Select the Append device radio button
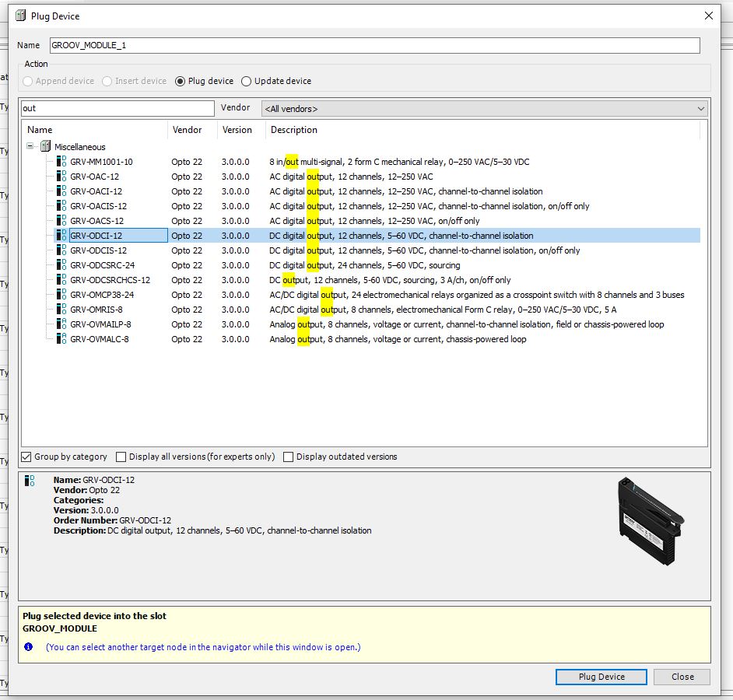This screenshot has height=700, width=733. point(27,81)
